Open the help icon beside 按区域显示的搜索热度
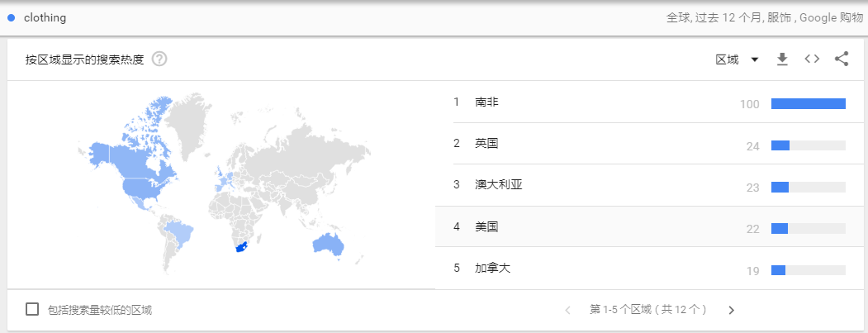The image size is (868, 333). point(159,59)
